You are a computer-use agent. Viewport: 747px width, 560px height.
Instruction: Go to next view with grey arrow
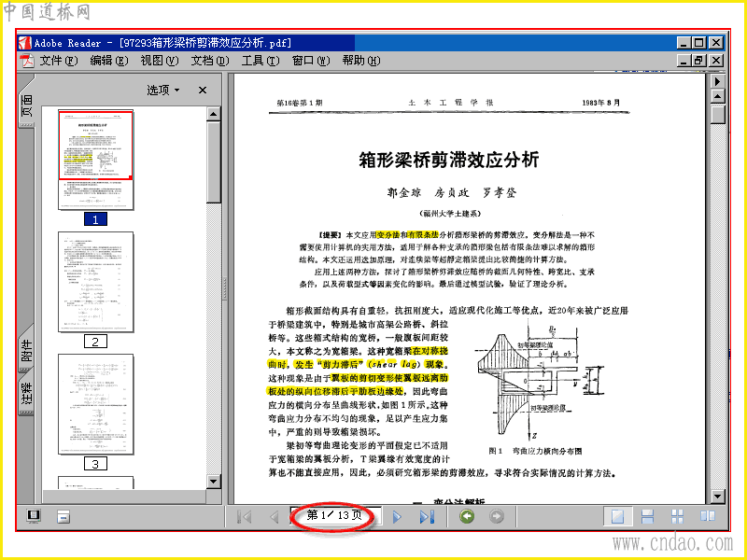pos(497,516)
